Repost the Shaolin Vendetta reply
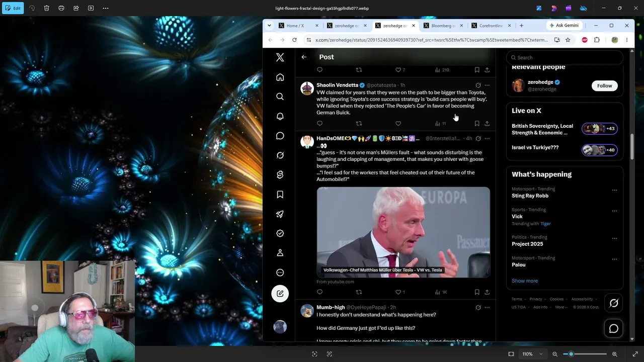Image resolution: width=644 pixels, height=362 pixels. [x=359, y=124]
